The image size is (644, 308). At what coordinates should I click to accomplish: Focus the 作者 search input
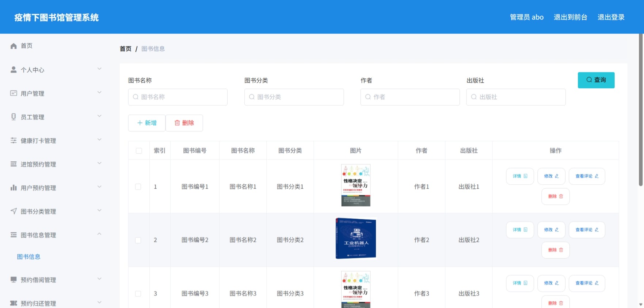pos(410,97)
